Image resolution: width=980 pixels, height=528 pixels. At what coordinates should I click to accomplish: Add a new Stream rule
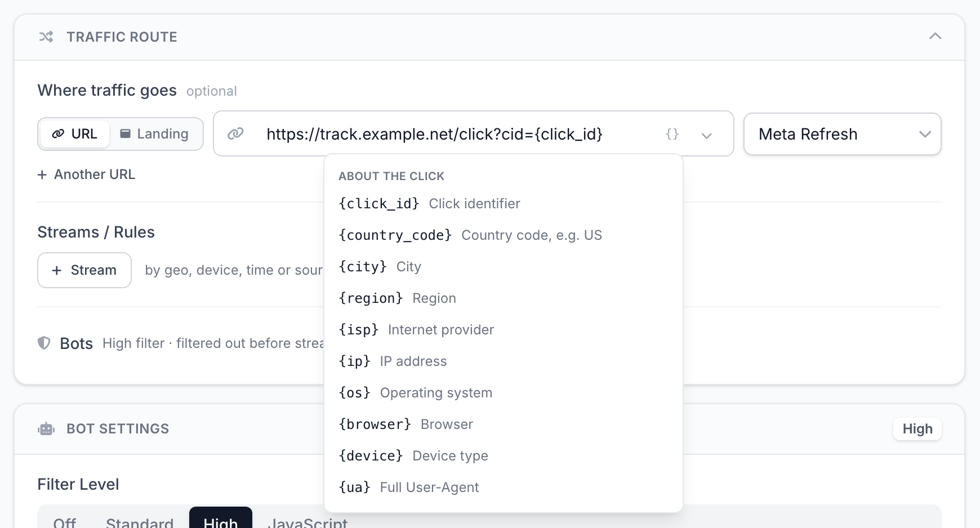point(84,270)
